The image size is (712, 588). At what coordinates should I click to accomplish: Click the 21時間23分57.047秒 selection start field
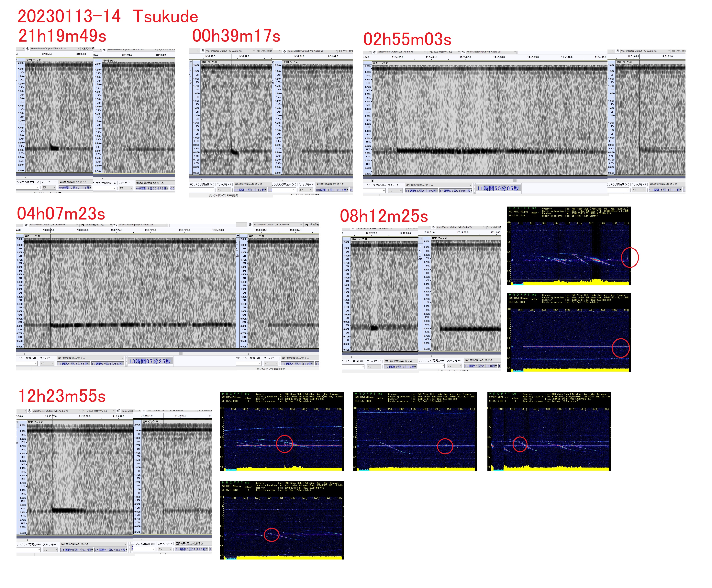tap(75, 550)
